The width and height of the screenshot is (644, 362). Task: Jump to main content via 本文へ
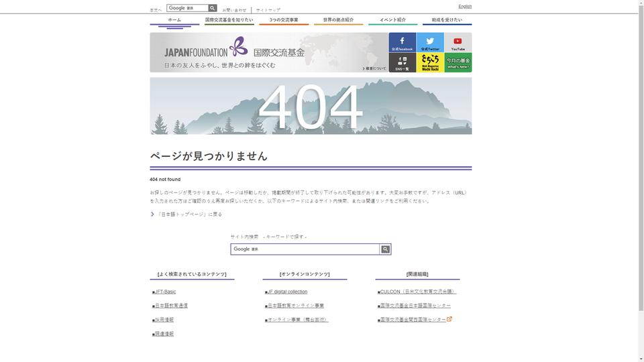click(156, 10)
